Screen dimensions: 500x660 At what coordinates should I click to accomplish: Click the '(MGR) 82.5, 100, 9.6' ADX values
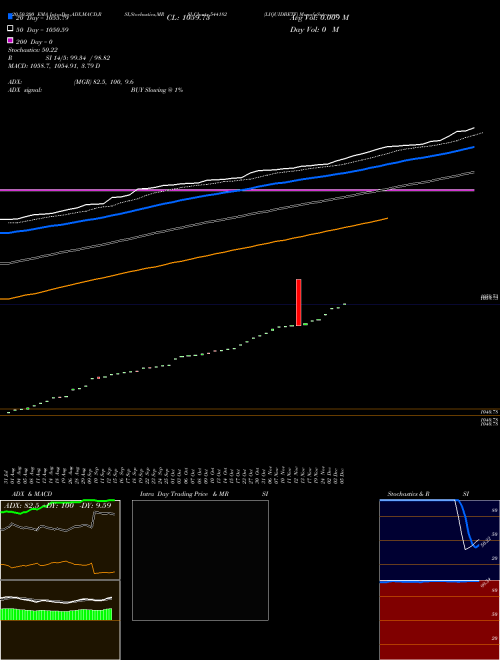104,82
